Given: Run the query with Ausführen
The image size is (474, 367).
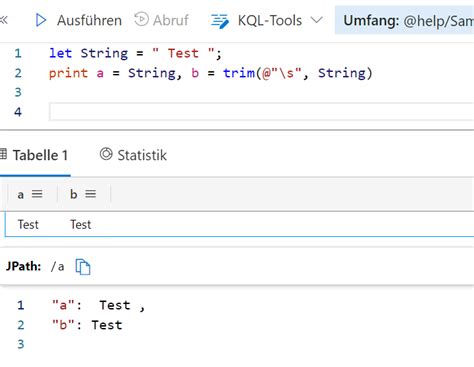Looking at the screenshot, I should [79, 20].
